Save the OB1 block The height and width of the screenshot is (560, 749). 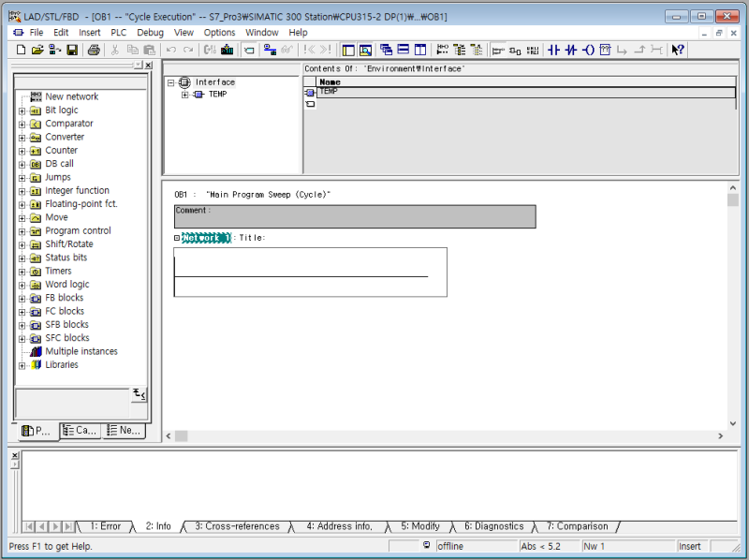72,50
